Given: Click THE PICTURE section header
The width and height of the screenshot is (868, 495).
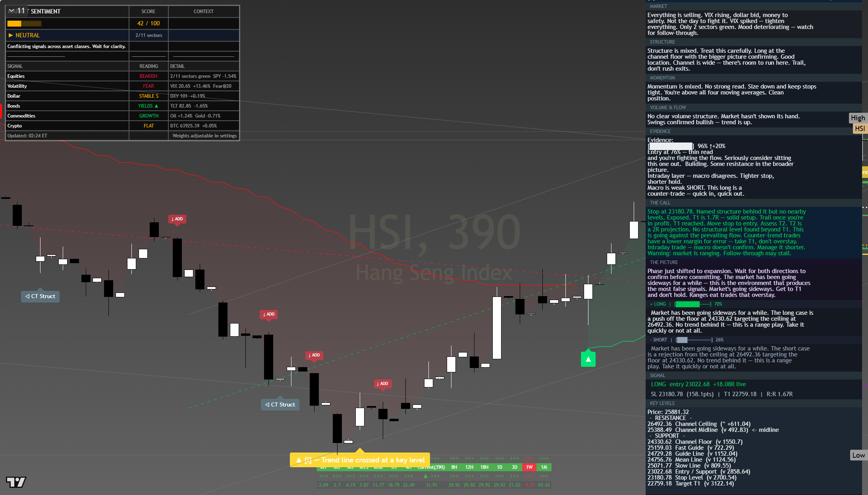Looking at the screenshot, I should 754,262.
